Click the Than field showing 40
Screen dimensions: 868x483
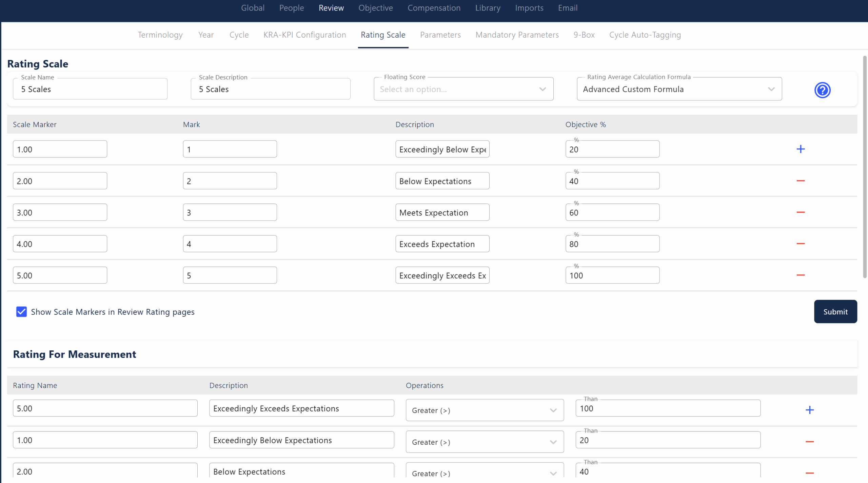[668, 471]
